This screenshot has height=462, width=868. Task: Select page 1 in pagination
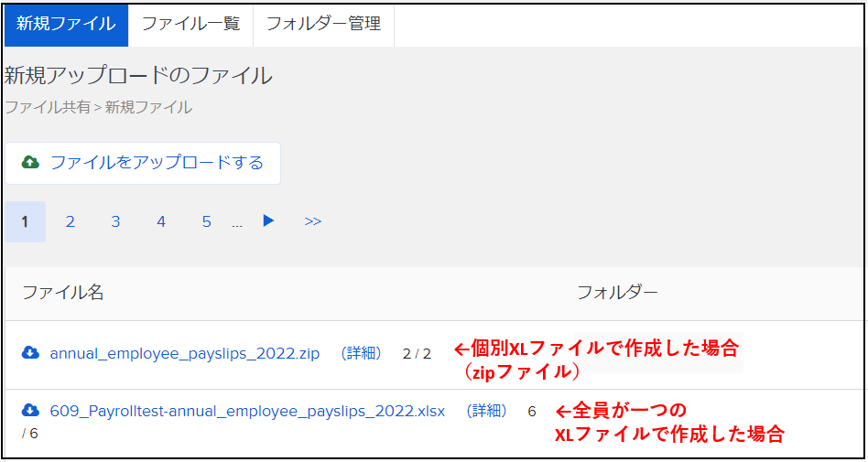pyautogui.click(x=25, y=221)
